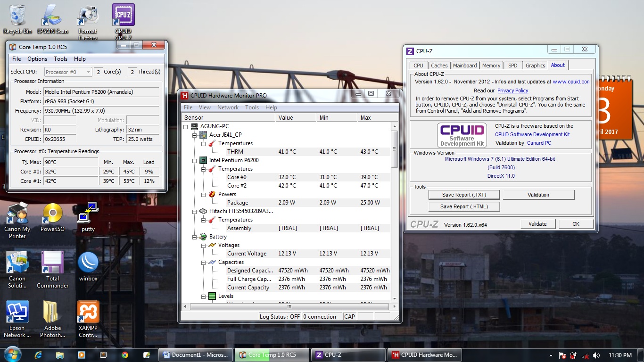Select the Format Factory desktop shortcut

pyautogui.click(x=88, y=21)
